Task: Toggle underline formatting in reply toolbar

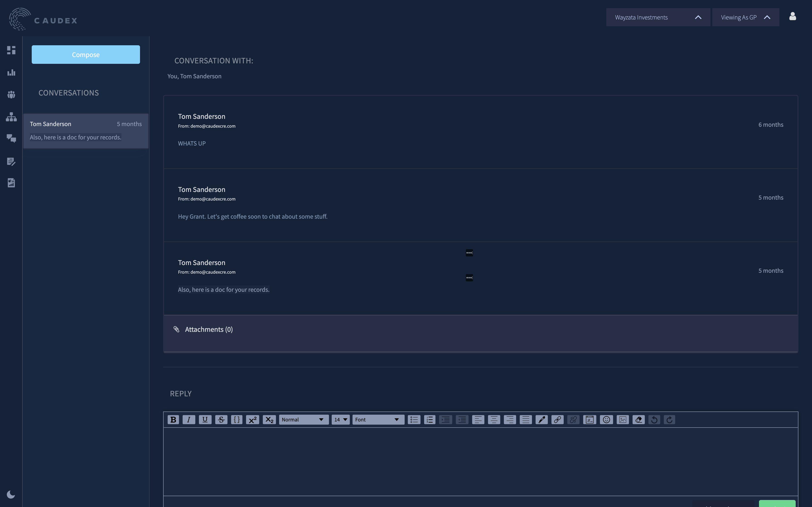Action: pos(205,419)
